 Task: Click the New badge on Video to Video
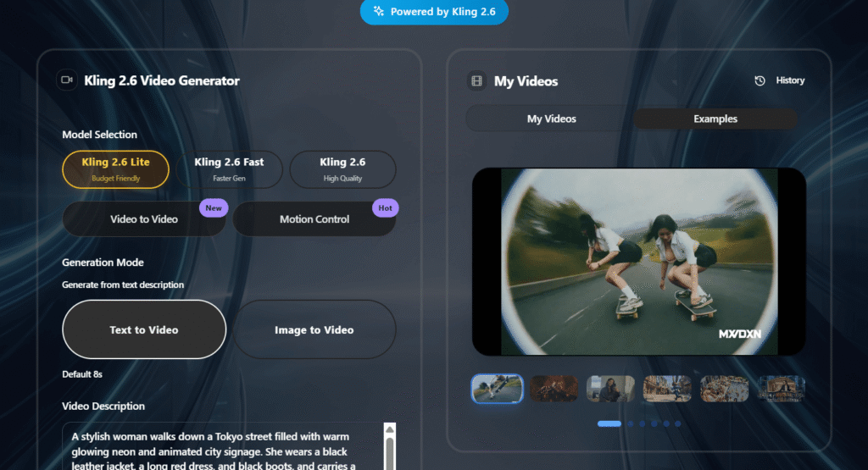click(214, 208)
